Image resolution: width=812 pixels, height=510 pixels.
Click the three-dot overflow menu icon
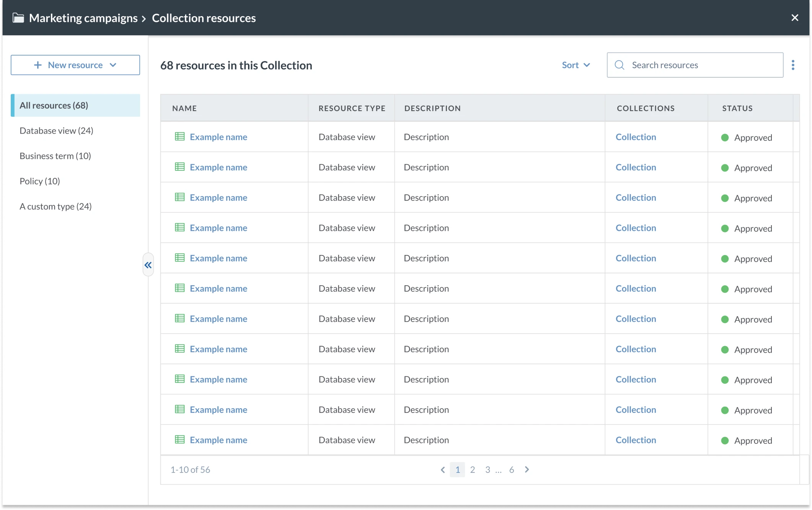(x=793, y=65)
